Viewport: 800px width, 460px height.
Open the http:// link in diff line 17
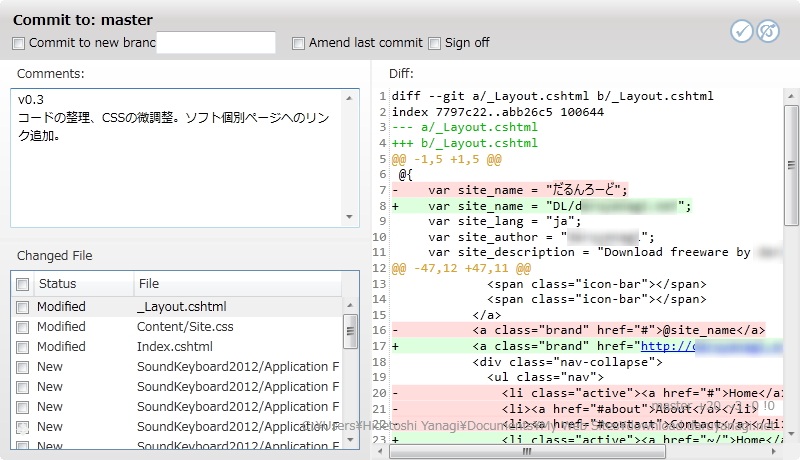coord(667,346)
